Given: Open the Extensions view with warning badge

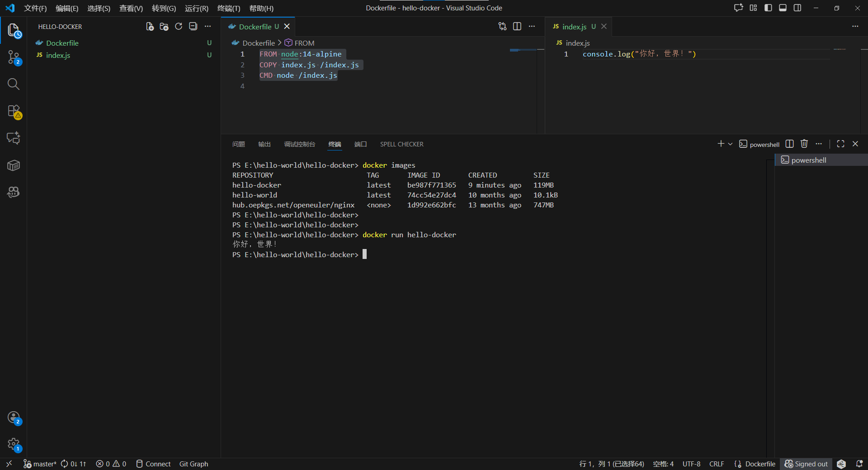Looking at the screenshot, I should pyautogui.click(x=14, y=111).
